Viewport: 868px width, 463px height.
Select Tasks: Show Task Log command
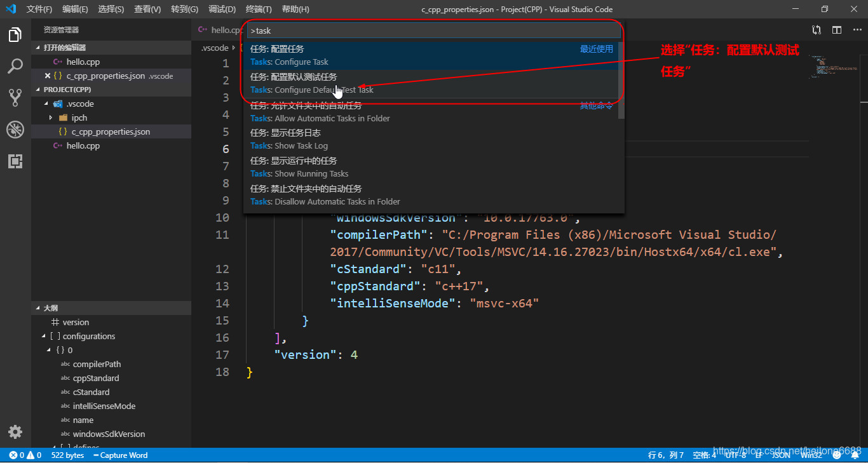click(x=430, y=139)
